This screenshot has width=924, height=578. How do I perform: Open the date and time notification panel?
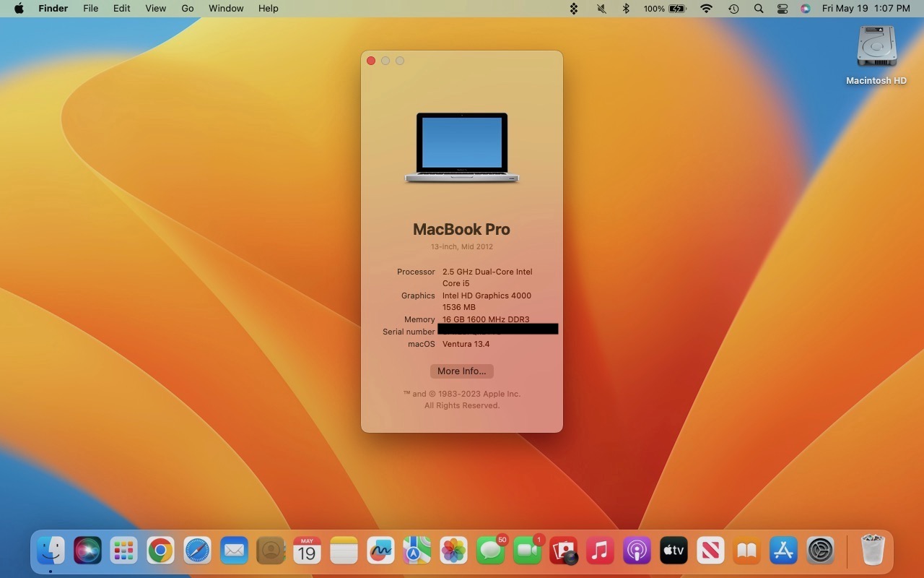click(866, 9)
